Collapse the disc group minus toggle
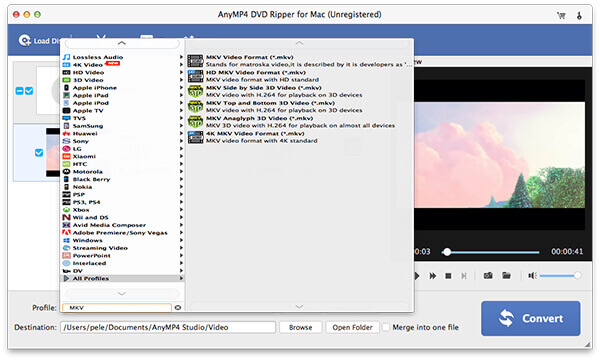The image size is (600, 360). [x=19, y=91]
